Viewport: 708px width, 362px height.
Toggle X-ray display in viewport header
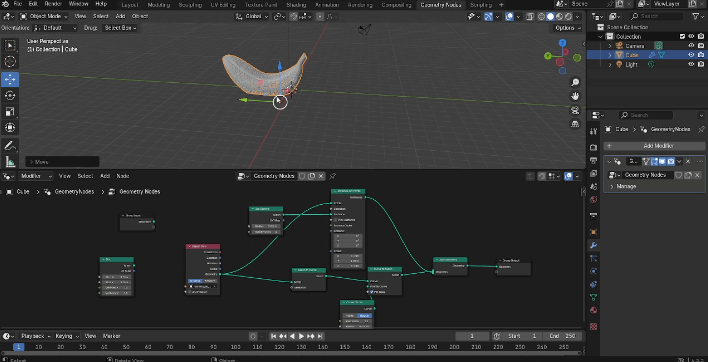[530, 17]
